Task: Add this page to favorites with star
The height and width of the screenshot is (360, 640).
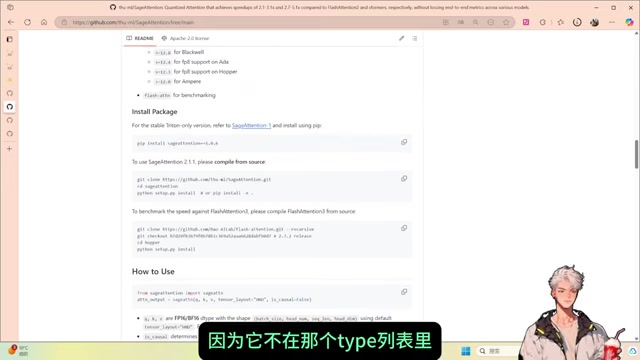Action: click(506, 22)
